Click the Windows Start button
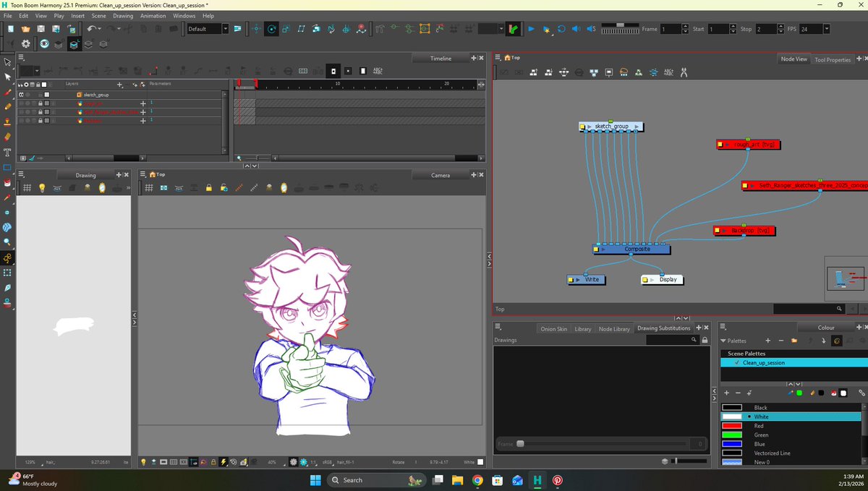This screenshot has width=868, height=491. point(315,480)
